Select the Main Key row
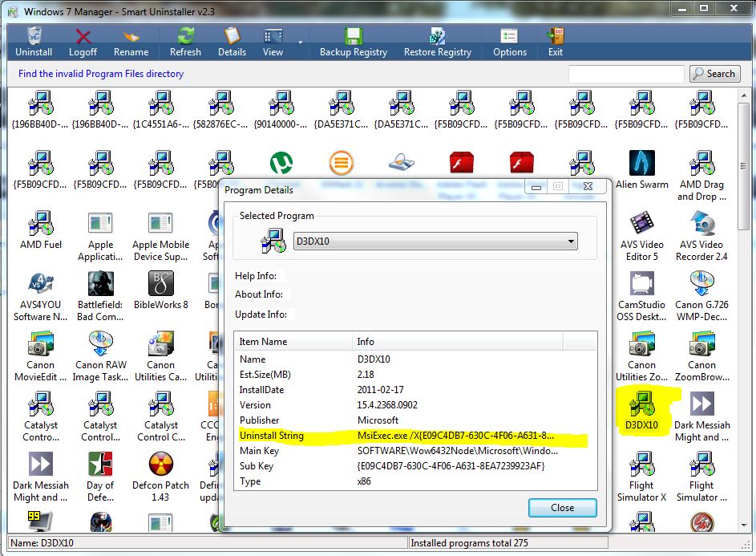Viewport: 756px width, 556px height. (415, 451)
